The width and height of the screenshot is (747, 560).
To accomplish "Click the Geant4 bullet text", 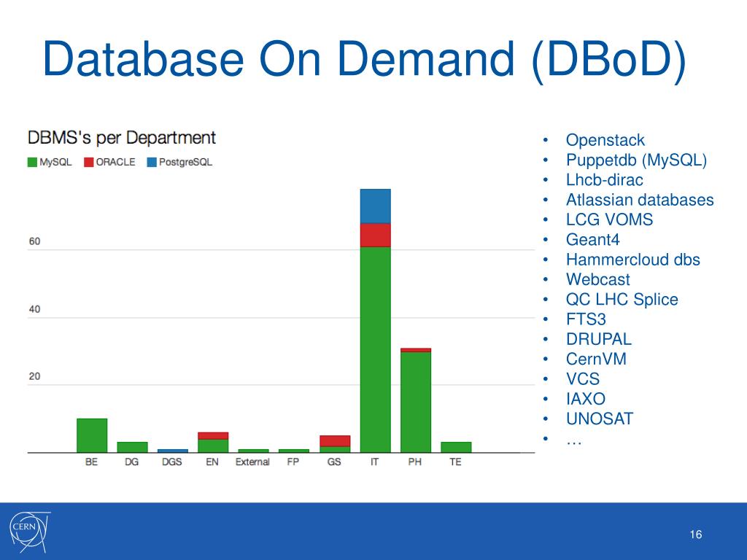I will [592, 239].
